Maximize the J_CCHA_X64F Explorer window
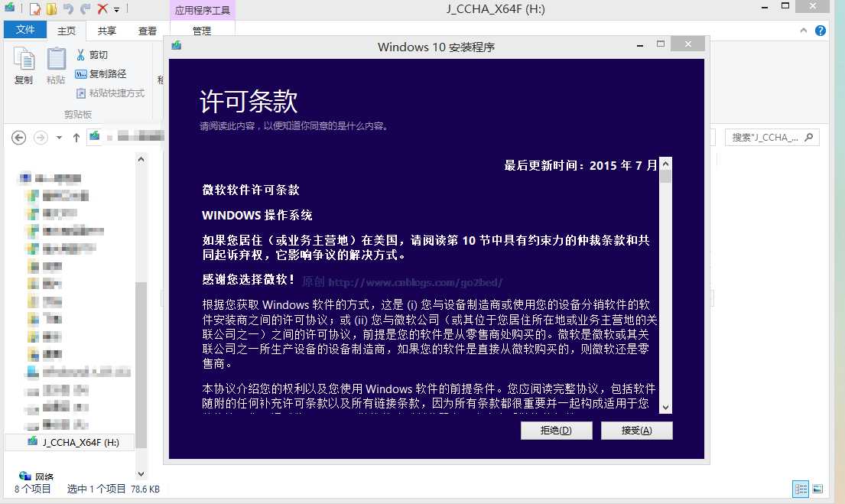Viewport: 845px width, 504px height. click(785, 6)
